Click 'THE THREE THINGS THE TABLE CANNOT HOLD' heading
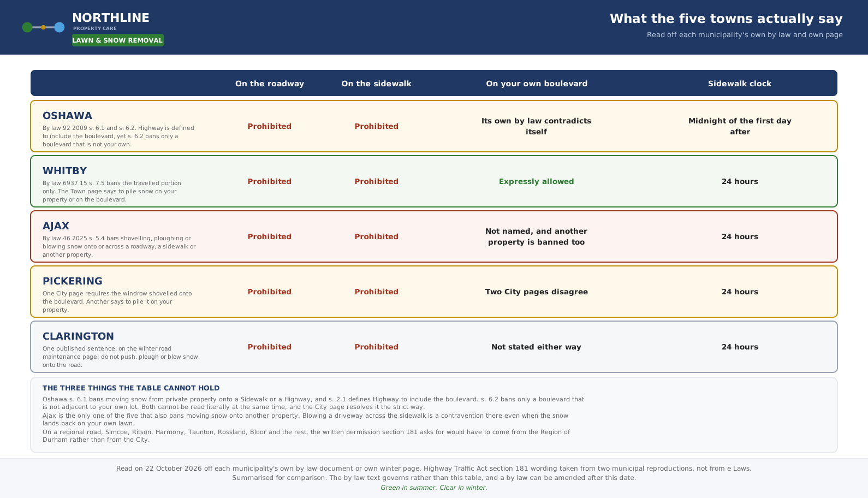 click(131, 388)
